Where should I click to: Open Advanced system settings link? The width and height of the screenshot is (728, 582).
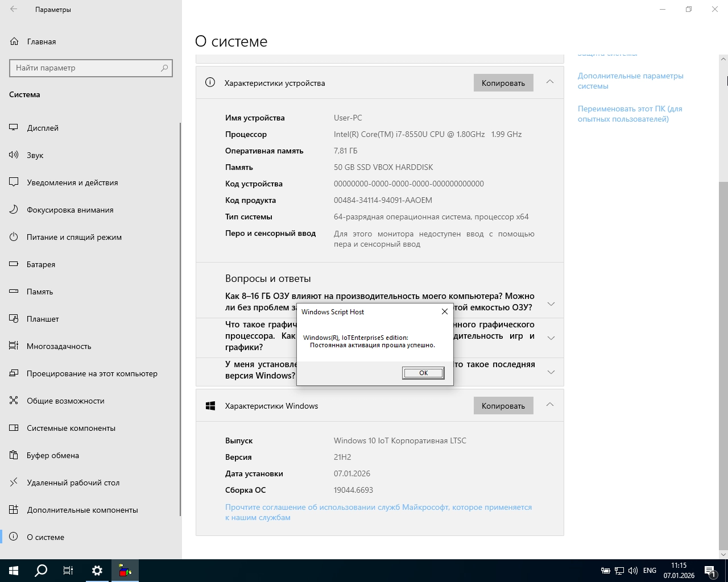point(631,81)
